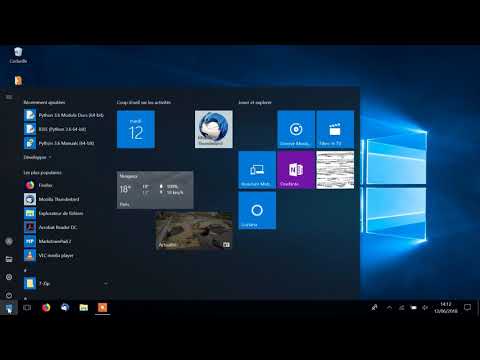Click 'Les plus populaires' section header
Screen dimensions: 480x360
(42, 173)
